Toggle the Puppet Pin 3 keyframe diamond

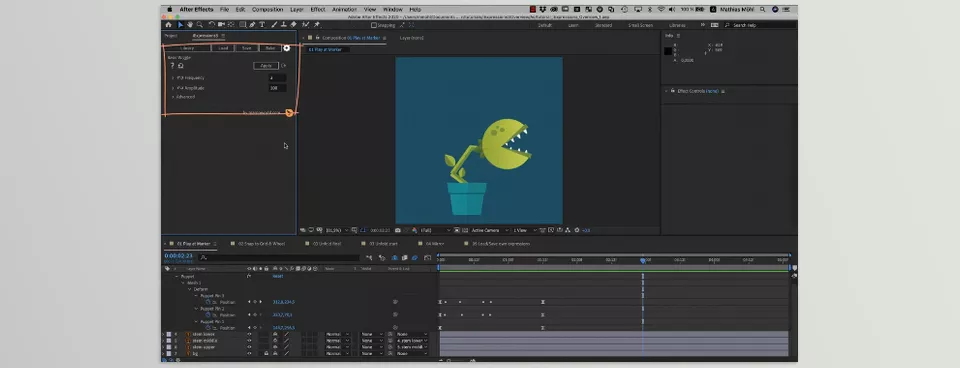pyautogui.click(x=255, y=302)
